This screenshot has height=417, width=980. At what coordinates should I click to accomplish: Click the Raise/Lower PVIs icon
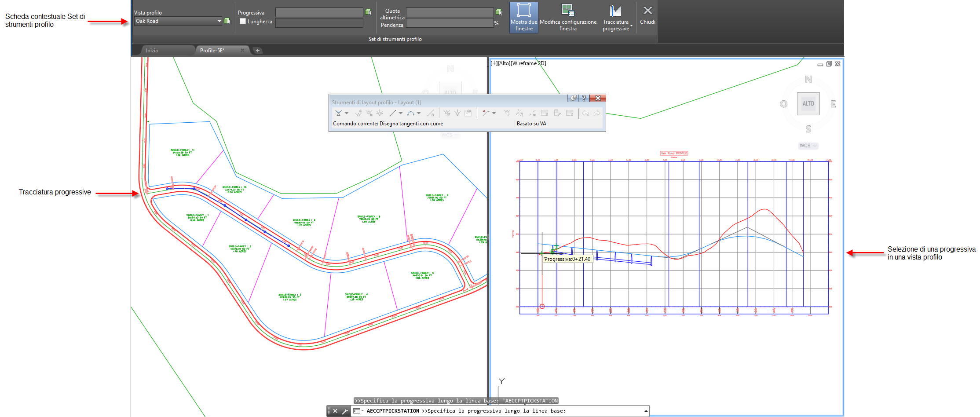457,113
